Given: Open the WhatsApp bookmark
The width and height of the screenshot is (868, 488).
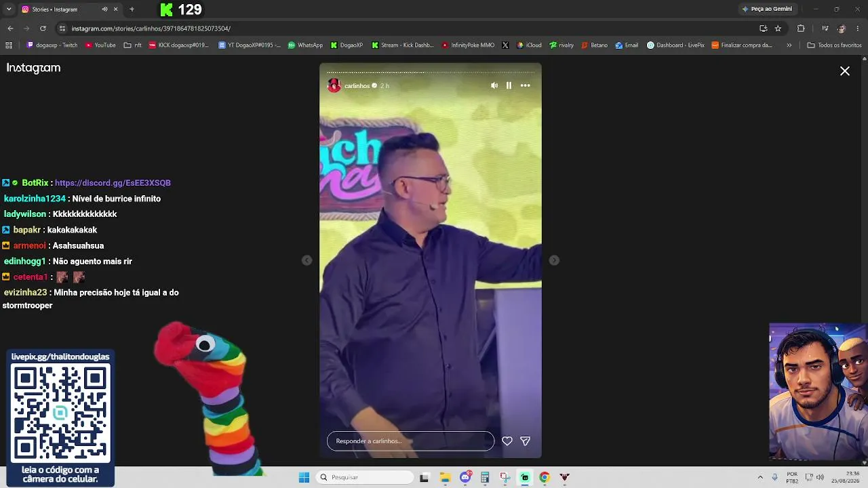Looking at the screenshot, I should 305,45.
